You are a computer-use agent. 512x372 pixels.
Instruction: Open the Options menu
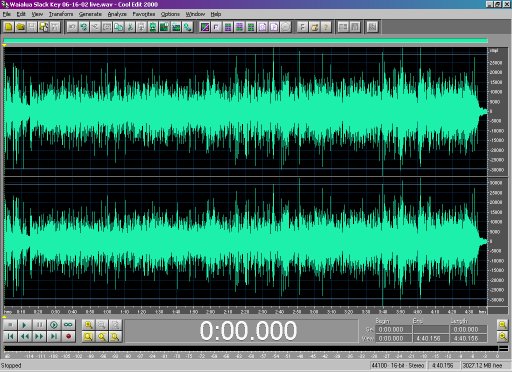tap(170, 14)
